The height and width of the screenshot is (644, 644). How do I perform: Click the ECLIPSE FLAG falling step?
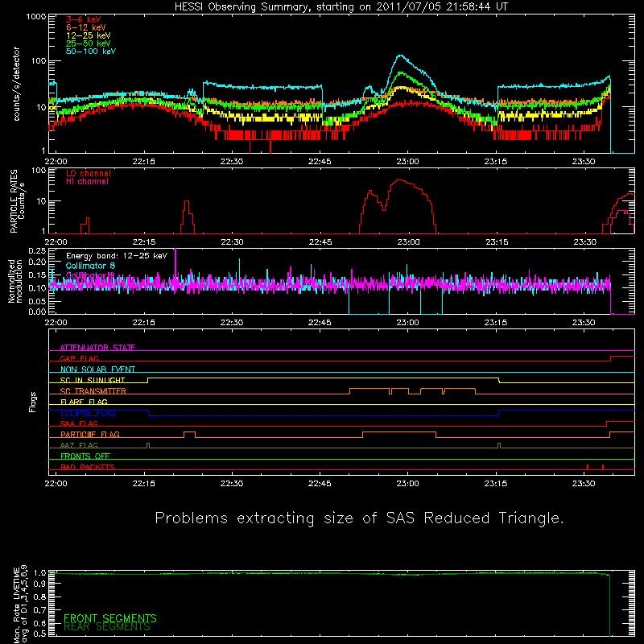149,413
